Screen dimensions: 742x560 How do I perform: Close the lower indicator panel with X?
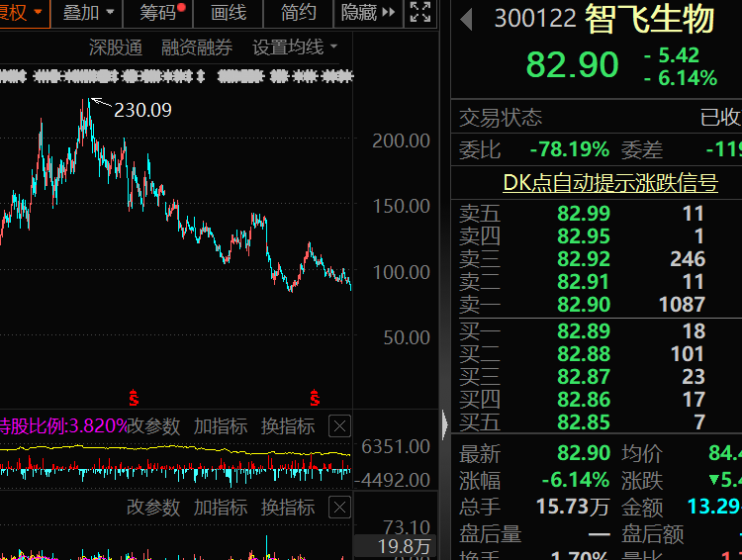339,508
